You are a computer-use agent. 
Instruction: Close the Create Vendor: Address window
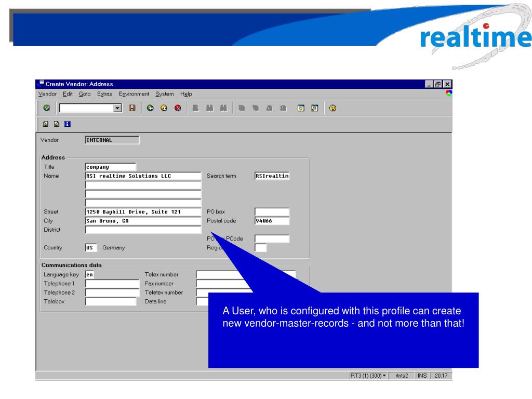tap(447, 84)
